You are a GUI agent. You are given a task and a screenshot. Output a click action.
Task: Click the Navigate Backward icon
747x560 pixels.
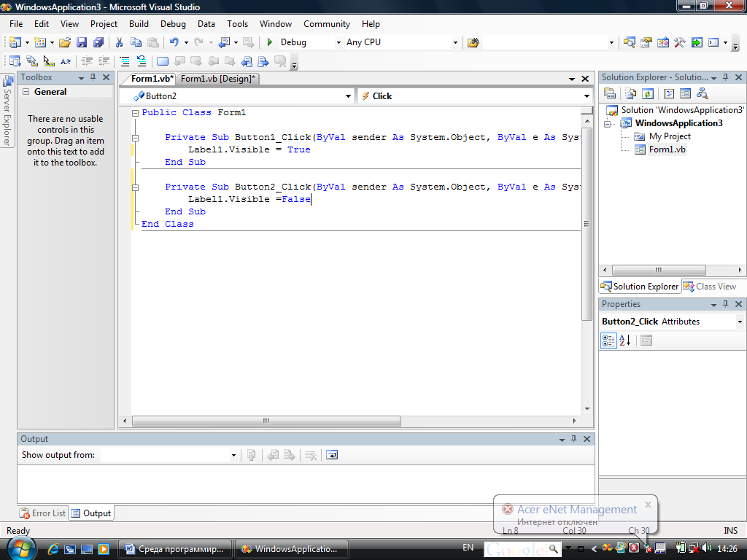(224, 42)
